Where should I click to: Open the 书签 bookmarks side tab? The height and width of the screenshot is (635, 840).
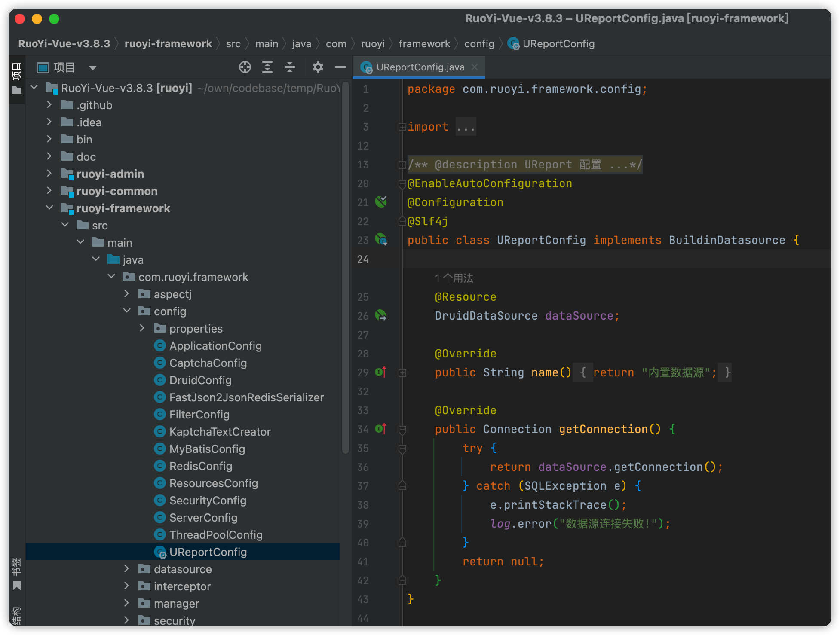17,574
